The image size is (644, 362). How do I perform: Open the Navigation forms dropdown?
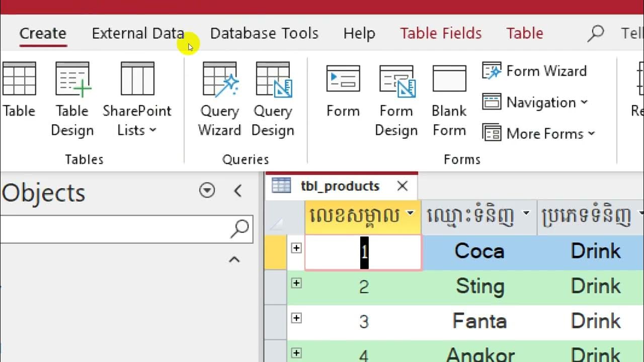tap(535, 103)
